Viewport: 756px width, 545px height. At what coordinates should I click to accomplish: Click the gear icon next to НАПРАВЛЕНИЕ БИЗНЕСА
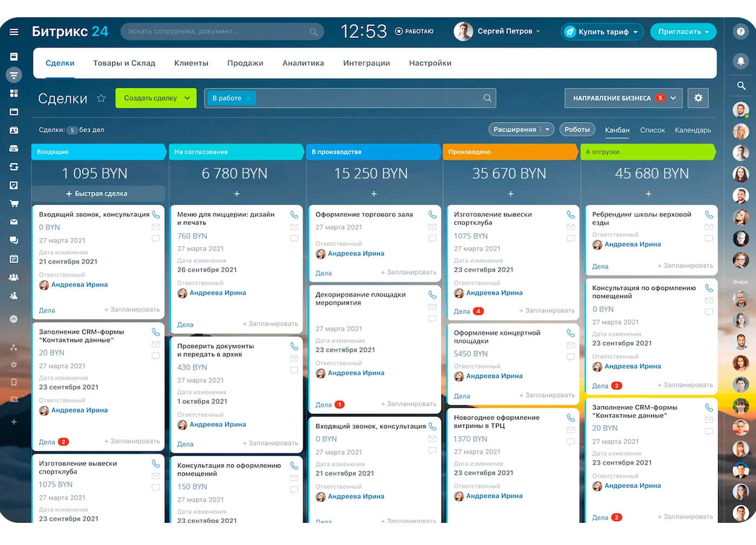(698, 98)
